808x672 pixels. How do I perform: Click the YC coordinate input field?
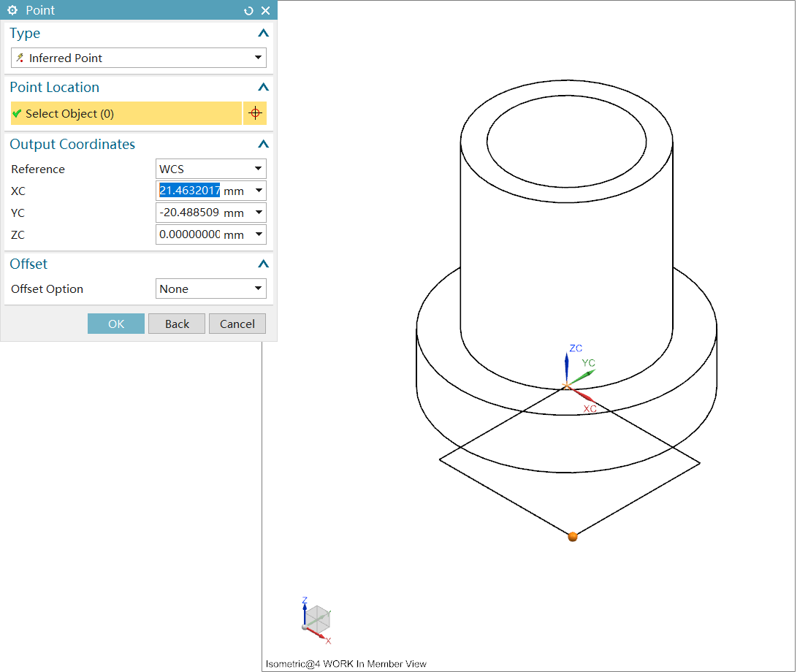click(190, 213)
